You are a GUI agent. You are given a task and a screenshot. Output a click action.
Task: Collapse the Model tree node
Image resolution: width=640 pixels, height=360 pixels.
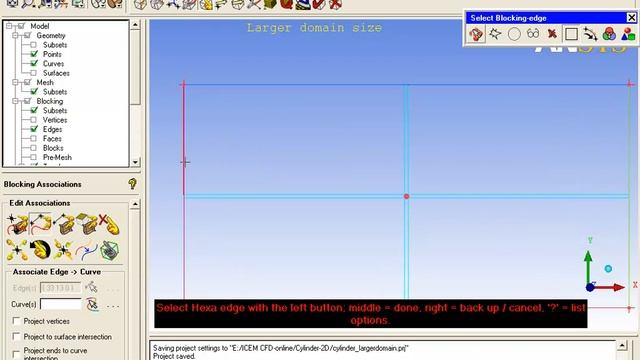(9, 26)
